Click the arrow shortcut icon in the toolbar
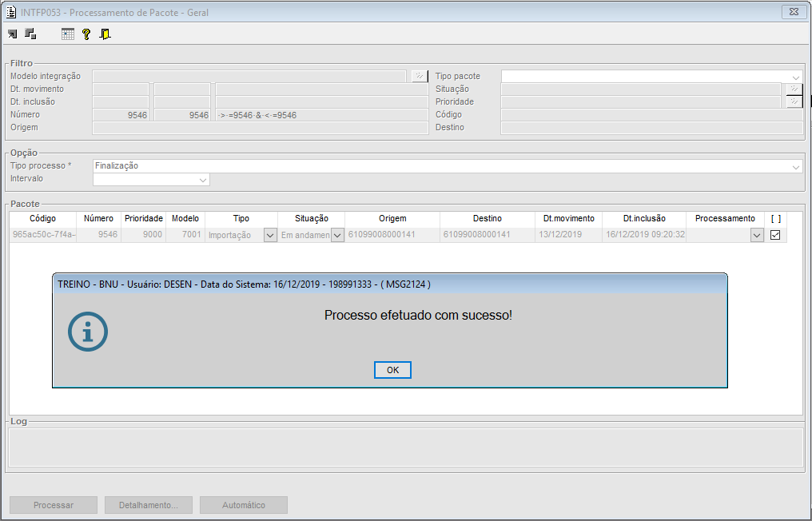 pos(13,34)
